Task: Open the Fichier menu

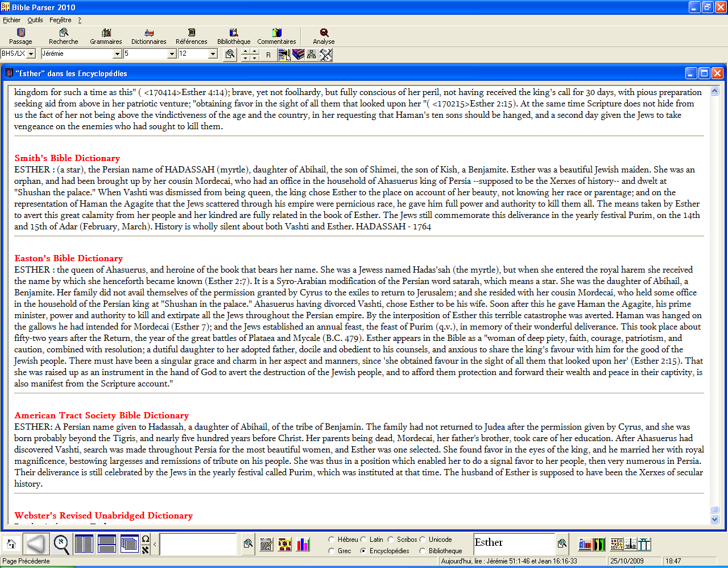Action: coord(11,20)
